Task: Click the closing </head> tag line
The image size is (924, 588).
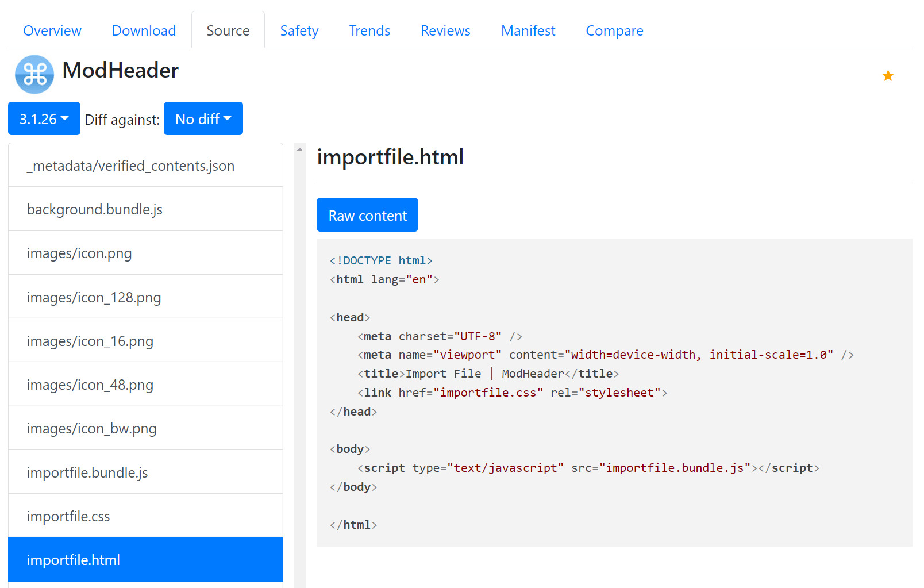Action: 353,412
